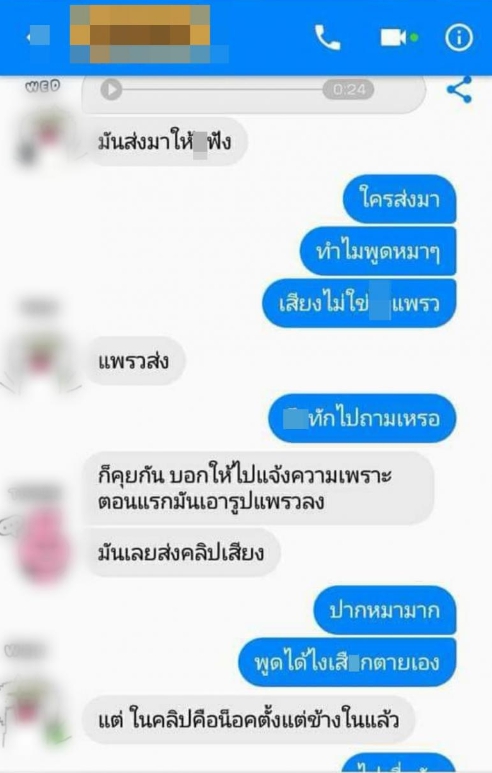The height and width of the screenshot is (773, 492).
Task: Select the message 'ใครส่งมา'
Action: (x=400, y=199)
